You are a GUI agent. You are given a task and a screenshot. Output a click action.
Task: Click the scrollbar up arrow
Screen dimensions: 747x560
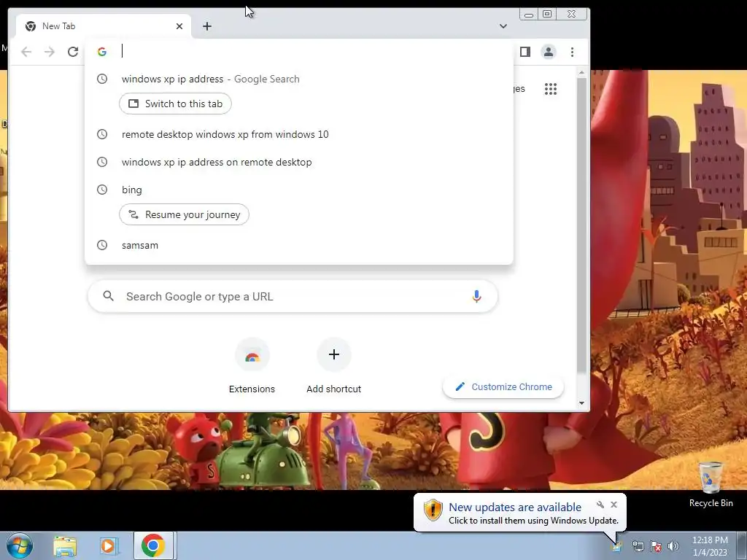[x=581, y=72]
